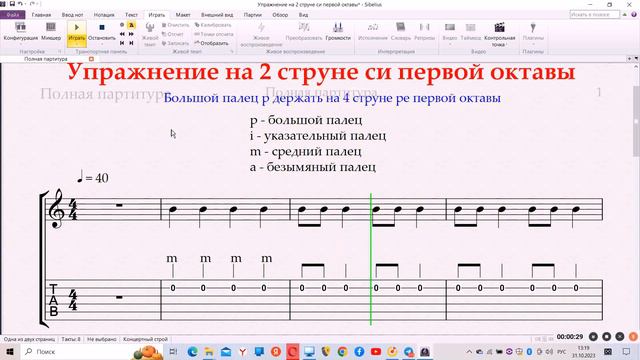Click the new tab plus button
This screenshot has height=360, width=640.
pos(629,59)
